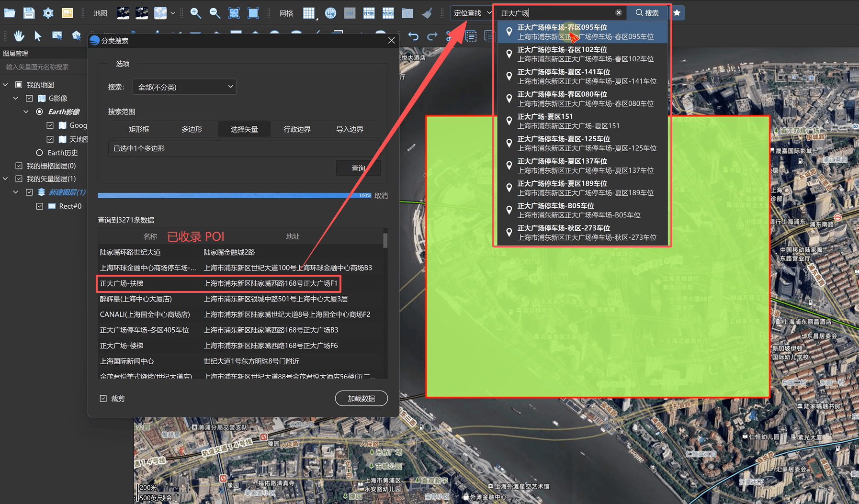Open a file with the folder icon
This screenshot has width=859, height=504.
coord(10,13)
